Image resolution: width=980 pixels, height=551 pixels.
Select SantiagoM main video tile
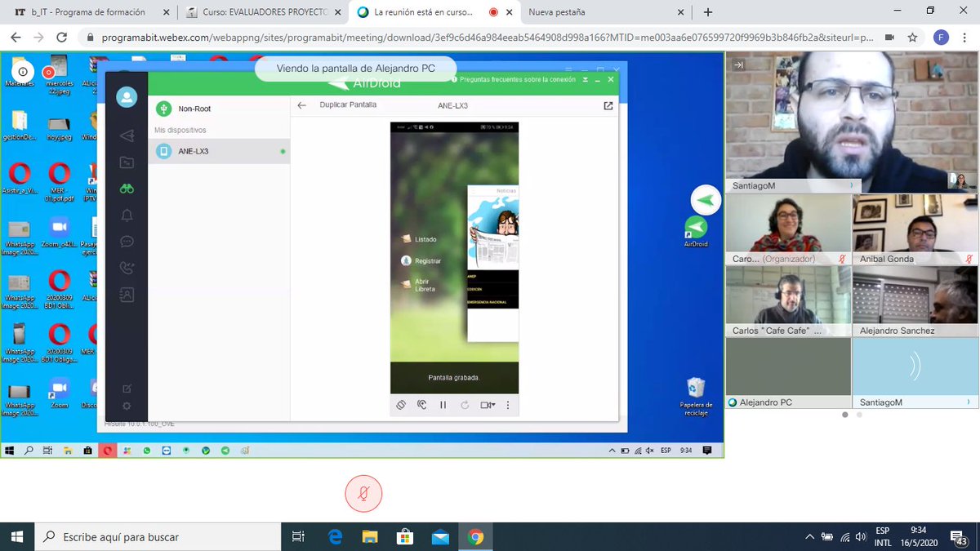(x=852, y=122)
